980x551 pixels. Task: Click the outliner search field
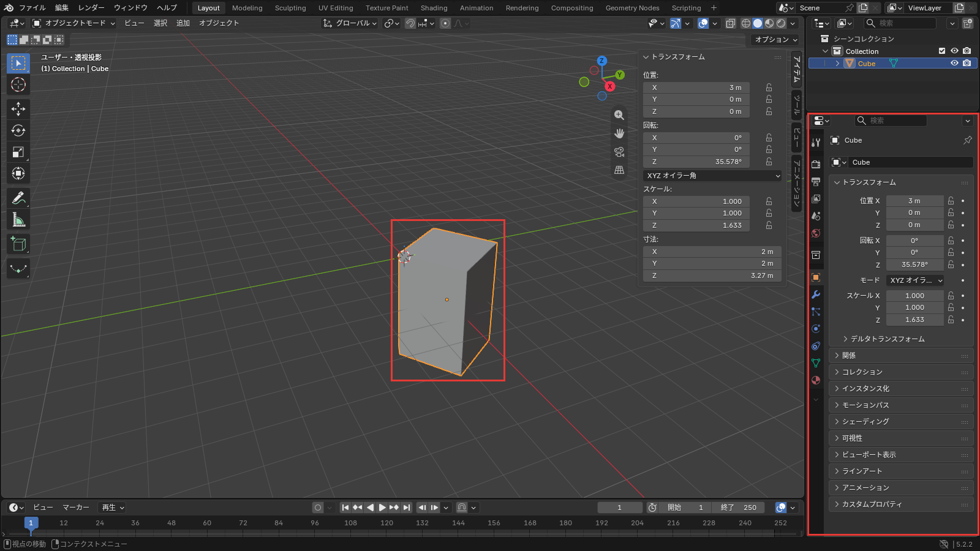pos(900,23)
